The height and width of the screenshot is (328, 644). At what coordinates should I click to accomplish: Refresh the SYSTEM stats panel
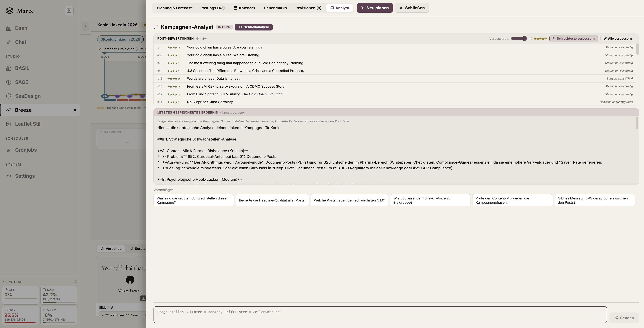point(76,282)
